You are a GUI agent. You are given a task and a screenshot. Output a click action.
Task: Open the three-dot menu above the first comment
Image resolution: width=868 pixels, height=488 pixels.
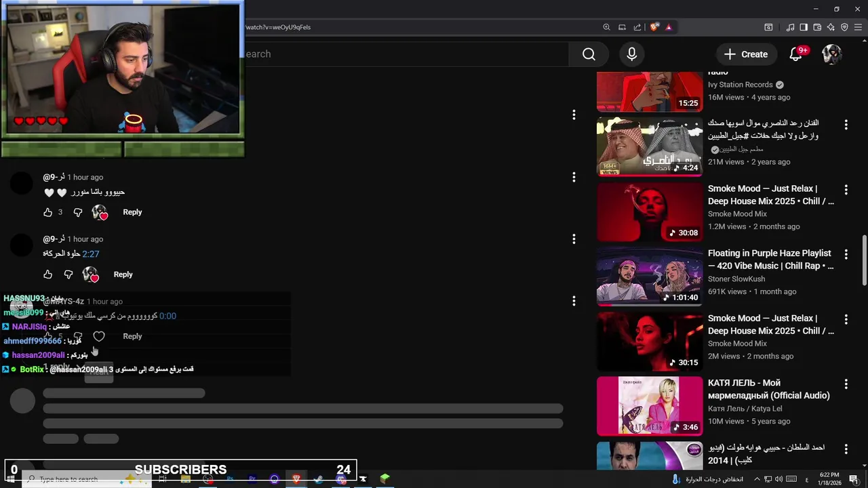[574, 115]
